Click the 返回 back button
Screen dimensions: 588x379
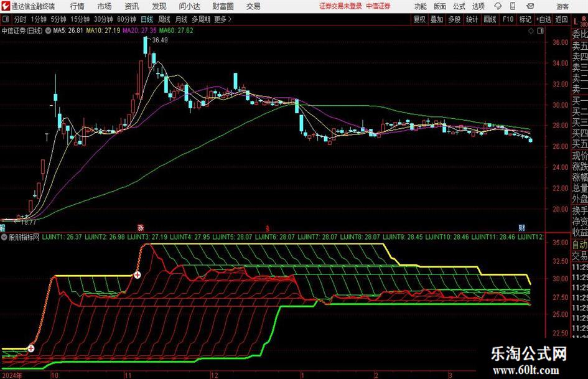561,19
